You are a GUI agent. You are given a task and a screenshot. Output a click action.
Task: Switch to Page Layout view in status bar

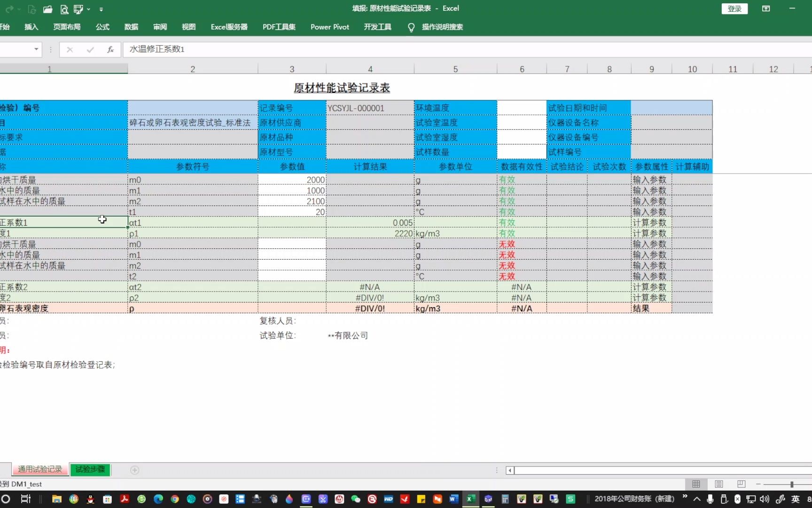click(718, 484)
